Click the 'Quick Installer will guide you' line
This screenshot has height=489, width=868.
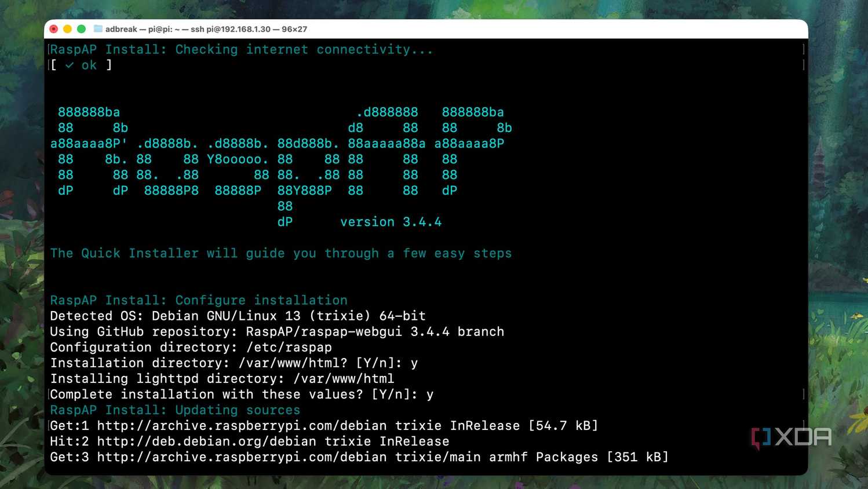pyautogui.click(x=281, y=253)
